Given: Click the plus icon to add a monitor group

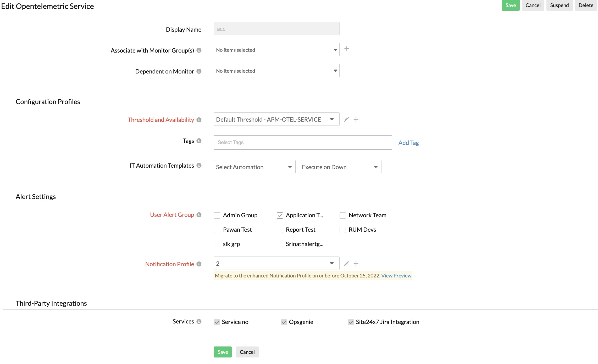Looking at the screenshot, I should [x=347, y=49].
